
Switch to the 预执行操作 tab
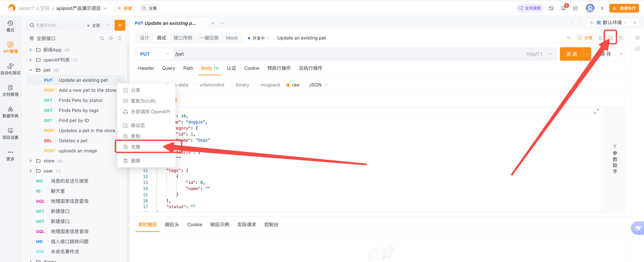[279, 68]
